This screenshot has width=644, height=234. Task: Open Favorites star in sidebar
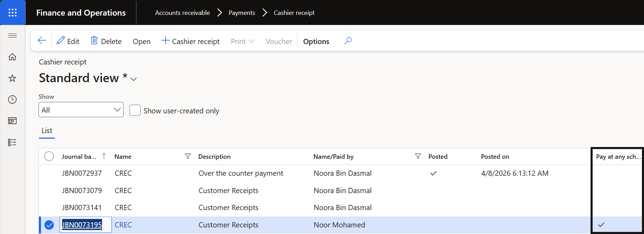[x=12, y=78]
